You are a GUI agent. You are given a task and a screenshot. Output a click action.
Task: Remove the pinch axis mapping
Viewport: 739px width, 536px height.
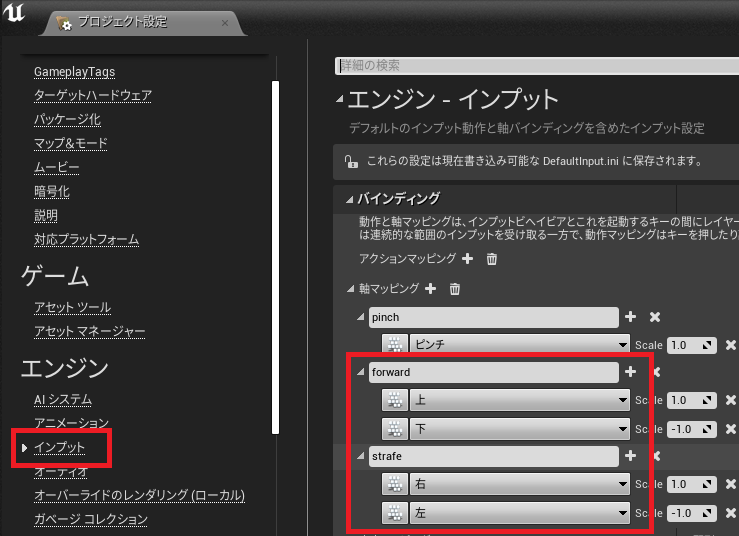(655, 317)
